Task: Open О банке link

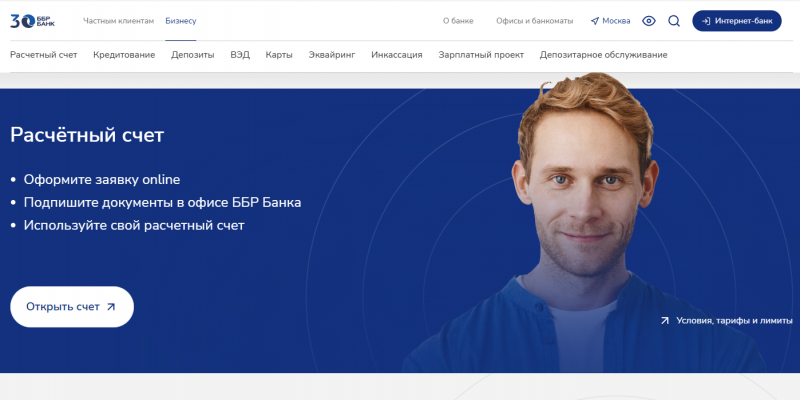Action: pyautogui.click(x=458, y=21)
